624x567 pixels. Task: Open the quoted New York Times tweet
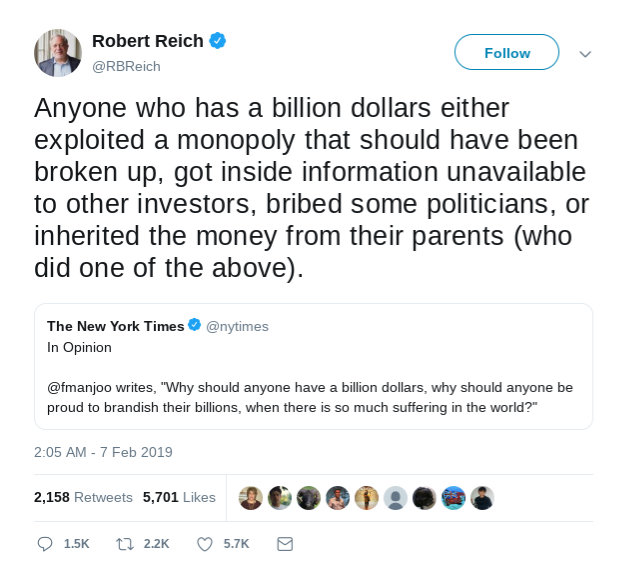pyautogui.click(x=312, y=385)
